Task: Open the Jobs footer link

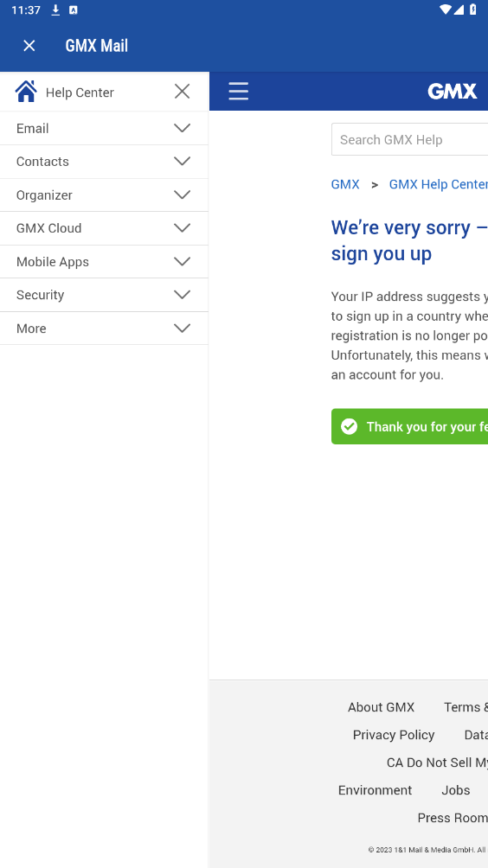Action: 455,790
